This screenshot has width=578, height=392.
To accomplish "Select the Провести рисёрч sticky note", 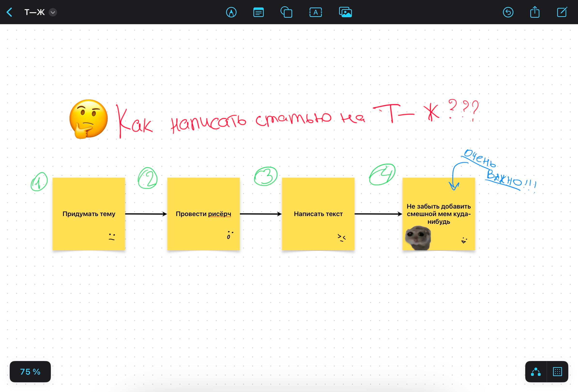I will click(x=204, y=214).
